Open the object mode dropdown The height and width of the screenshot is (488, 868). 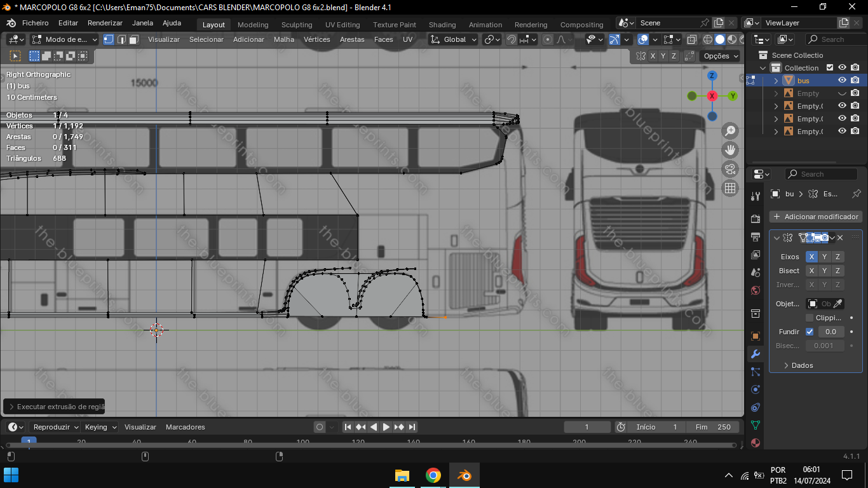point(64,39)
